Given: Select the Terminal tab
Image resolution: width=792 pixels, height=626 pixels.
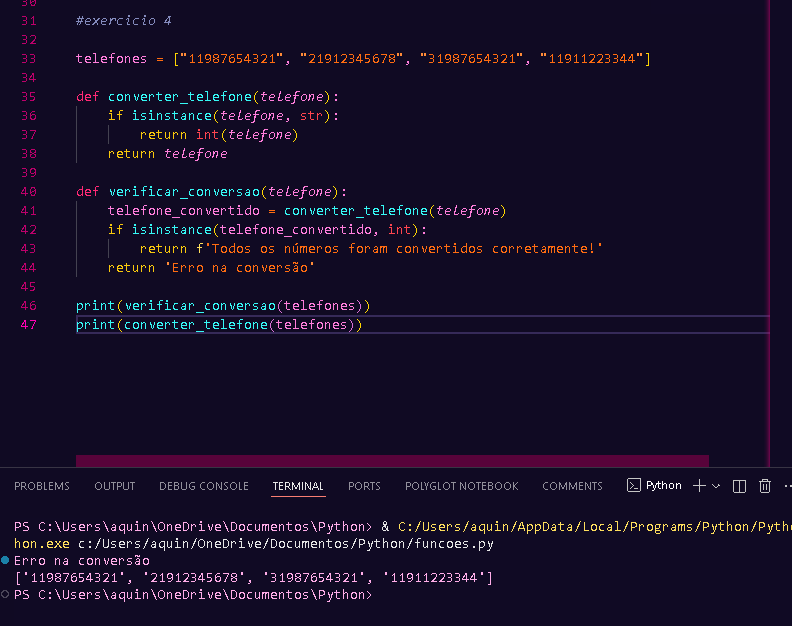Looking at the screenshot, I should (298, 486).
